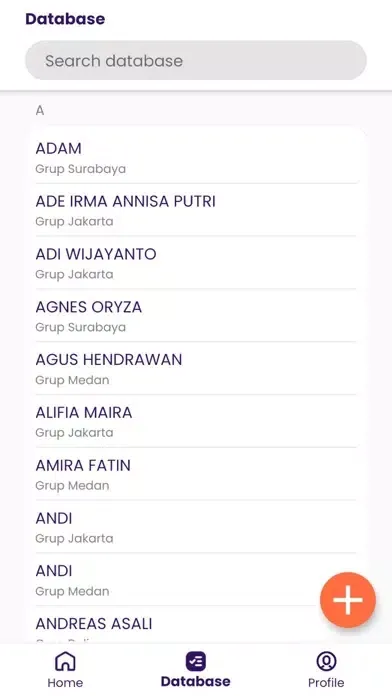Switch to the Home tab label
The image size is (392, 696).
pyautogui.click(x=65, y=683)
